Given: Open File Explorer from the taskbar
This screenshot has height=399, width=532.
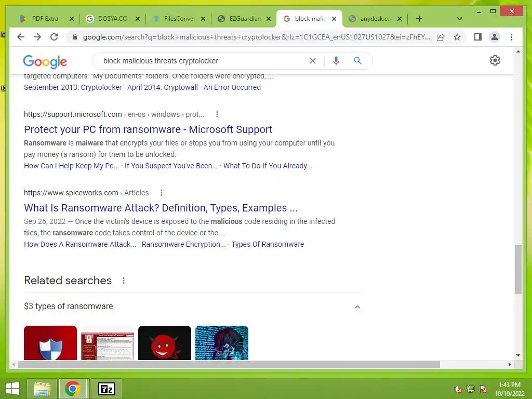Looking at the screenshot, I should point(42,389).
